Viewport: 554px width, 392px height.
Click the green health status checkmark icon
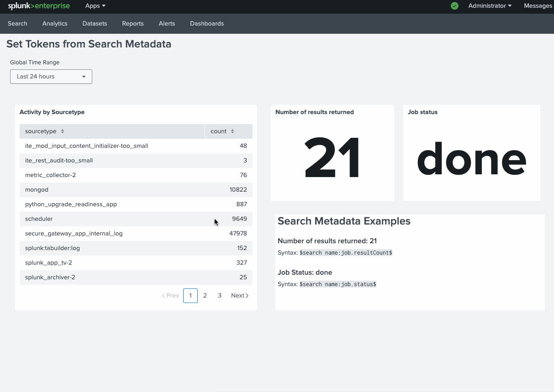(x=454, y=6)
